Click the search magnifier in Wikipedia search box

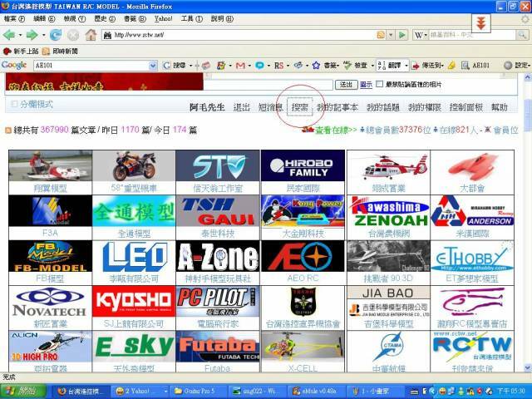(x=522, y=35)
